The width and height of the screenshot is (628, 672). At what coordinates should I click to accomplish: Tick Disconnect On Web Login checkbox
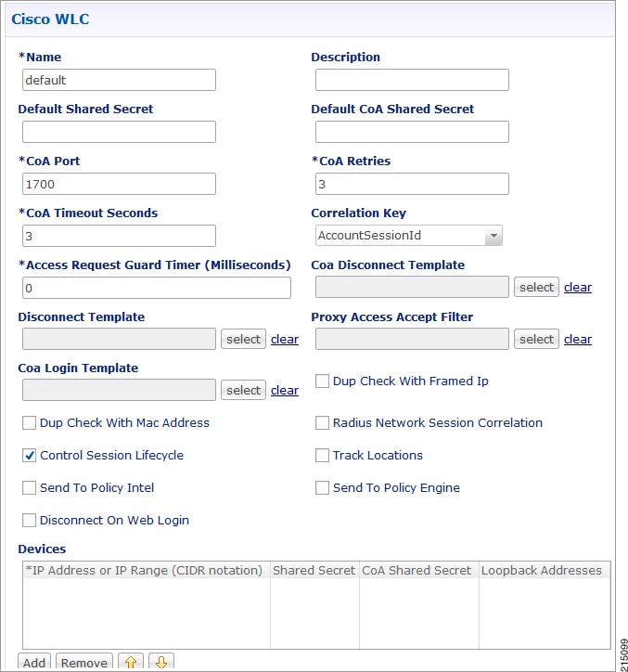(x=29, y=521)
